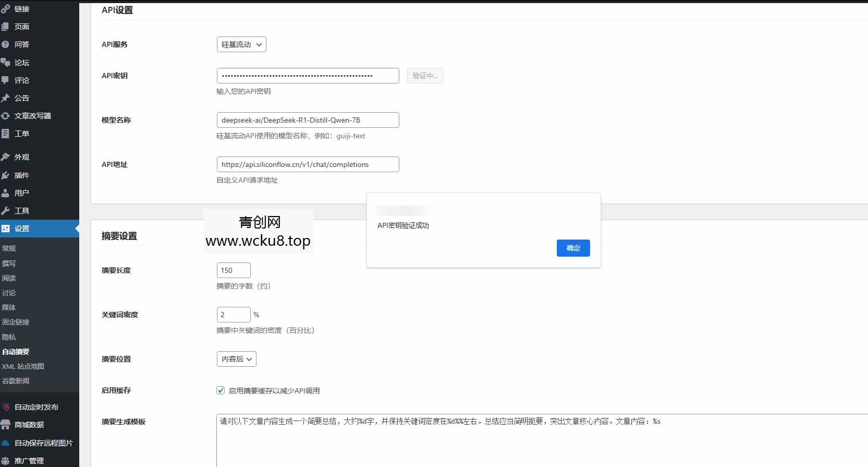Click the 问答 question icon
Viewport: 868px width, 467px height.
click(x=5, y=44)
